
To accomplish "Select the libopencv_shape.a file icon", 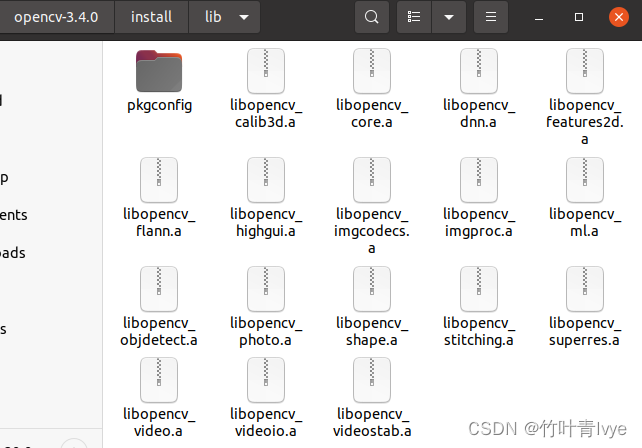I will (372, 289).
